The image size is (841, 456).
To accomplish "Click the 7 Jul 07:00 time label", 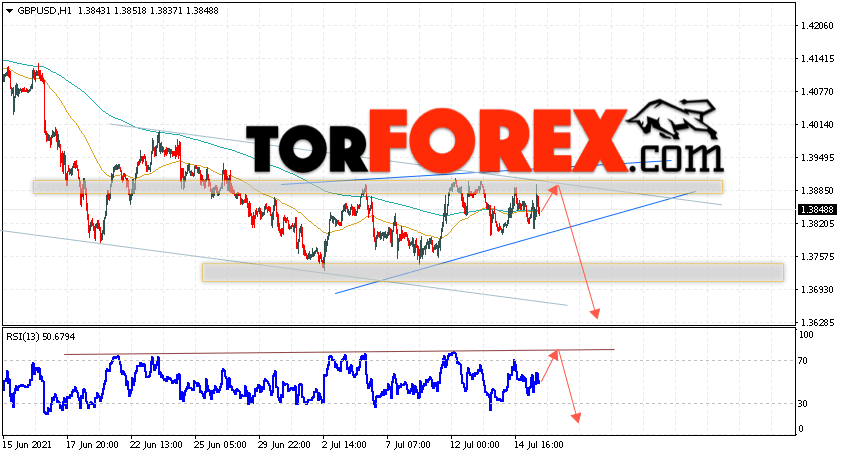I will click(x=408, y=445).
